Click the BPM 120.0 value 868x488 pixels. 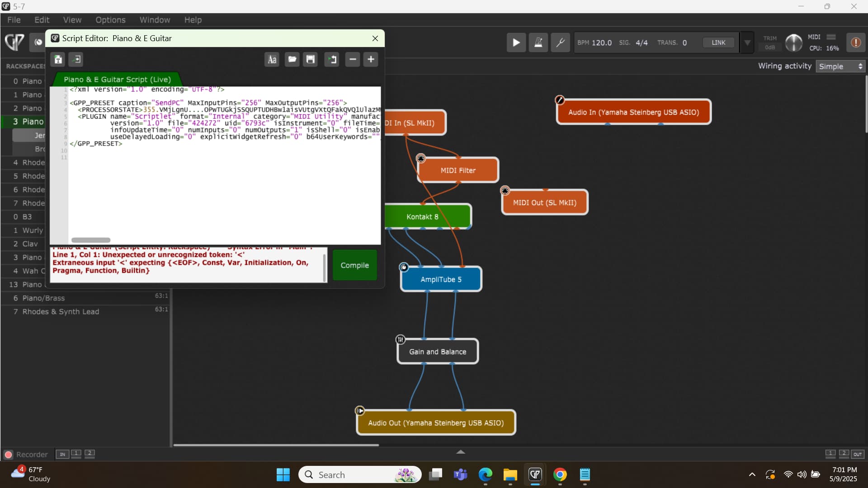tap(602, 42)
